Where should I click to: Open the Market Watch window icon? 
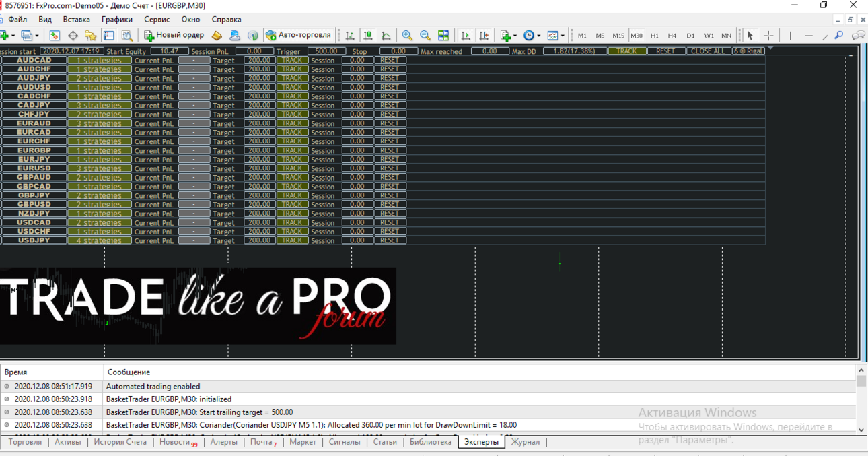pos(55,36)
